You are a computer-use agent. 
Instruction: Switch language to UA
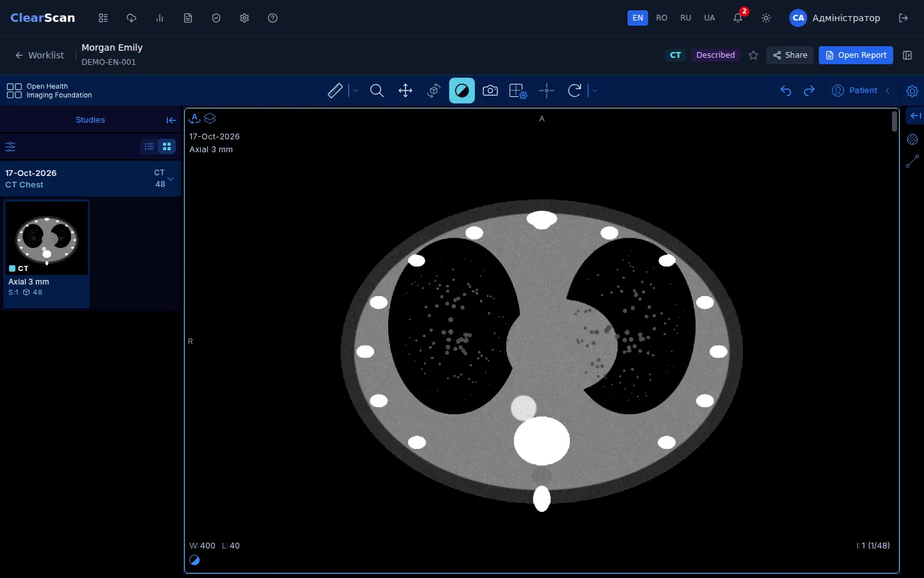coord(710,18)
